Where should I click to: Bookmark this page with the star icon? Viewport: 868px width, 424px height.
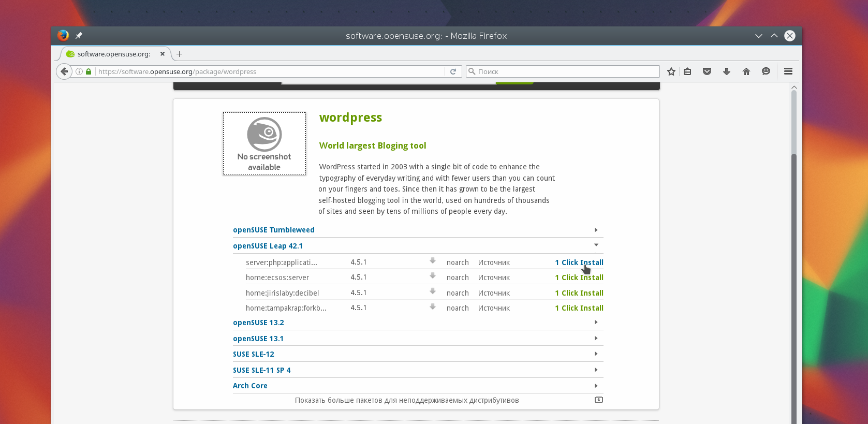pyautogui.click(x=671, y=71)
